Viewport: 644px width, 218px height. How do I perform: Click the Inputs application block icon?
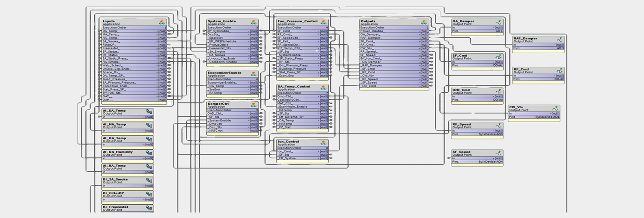pyautogui.click(x=162, y=22)
